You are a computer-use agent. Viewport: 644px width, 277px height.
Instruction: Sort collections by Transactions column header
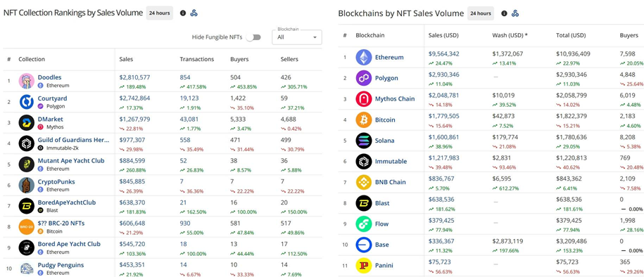point(197,59)
